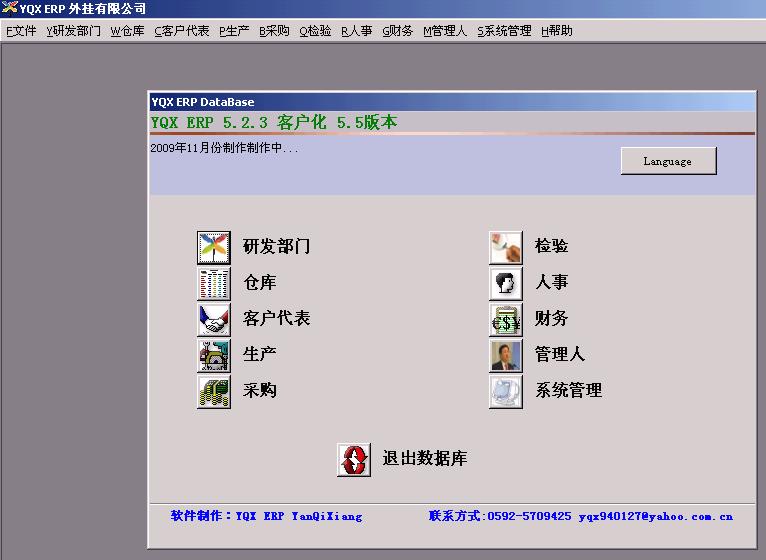Click the 系统管理 text label
766x560 pixels.
click(x=569, y=390)
